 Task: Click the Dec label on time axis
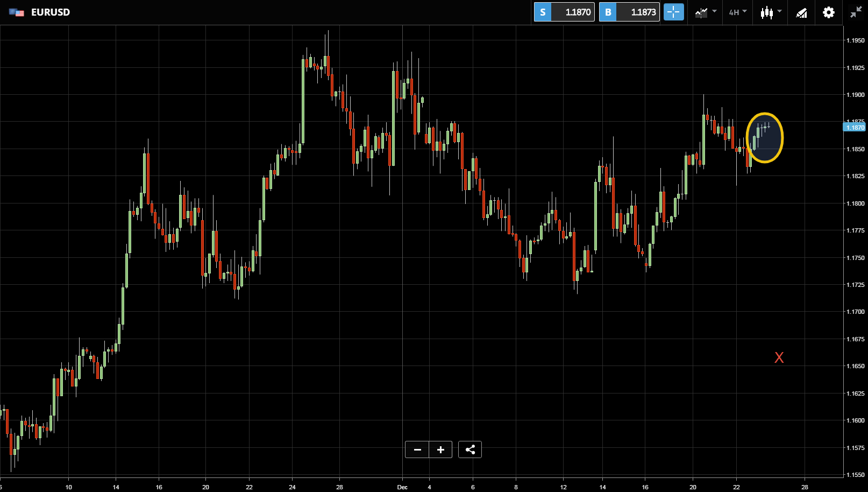[x=402, y=487]
